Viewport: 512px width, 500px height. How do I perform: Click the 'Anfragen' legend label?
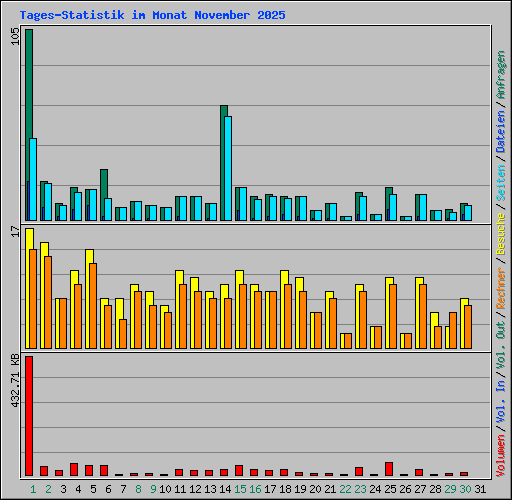[501, 75]
